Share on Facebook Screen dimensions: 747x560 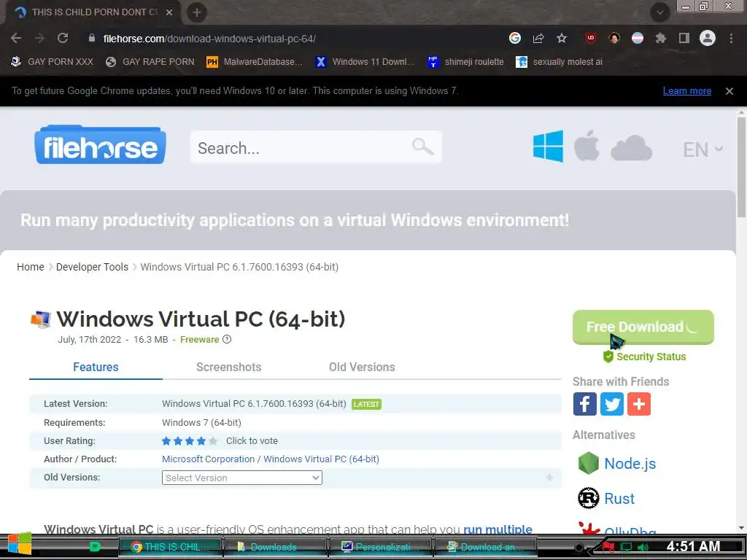584,404
